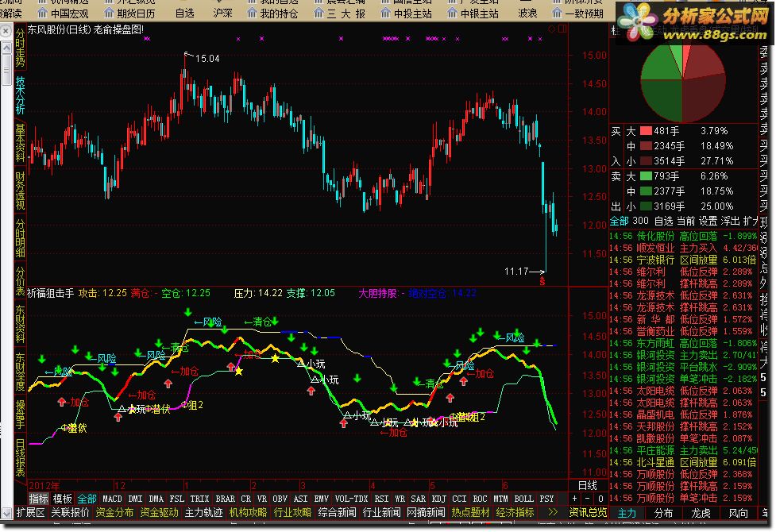Select 全部 in the indicator bar
The image size is (776, 532).
click(x=87, y=499)
